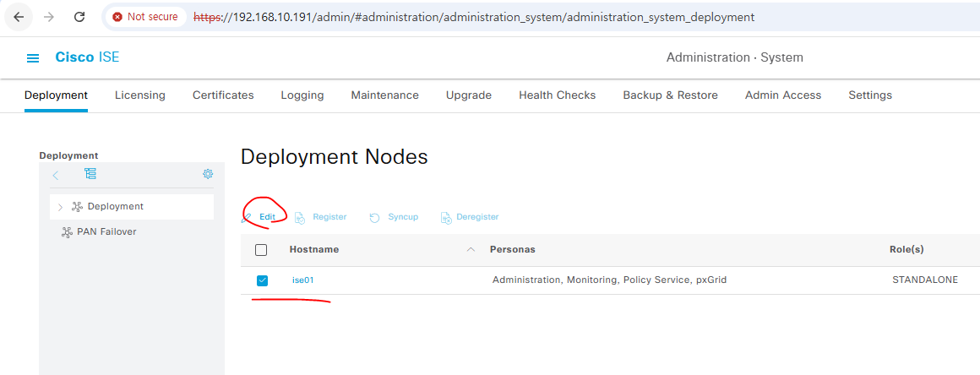Click the Edit button label
Viewport: 980px width, 375px height.
tap(268, 217)
